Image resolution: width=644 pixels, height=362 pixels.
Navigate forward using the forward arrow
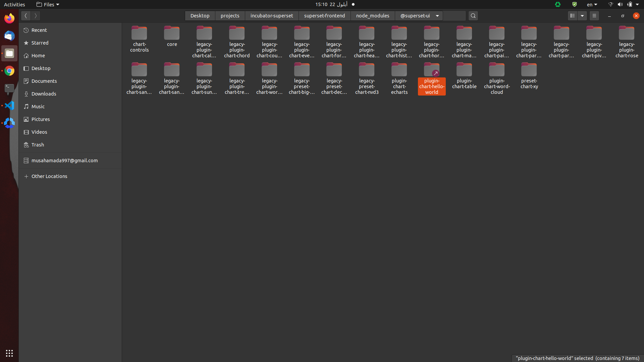pyautogui.click(x=36, y=15)
